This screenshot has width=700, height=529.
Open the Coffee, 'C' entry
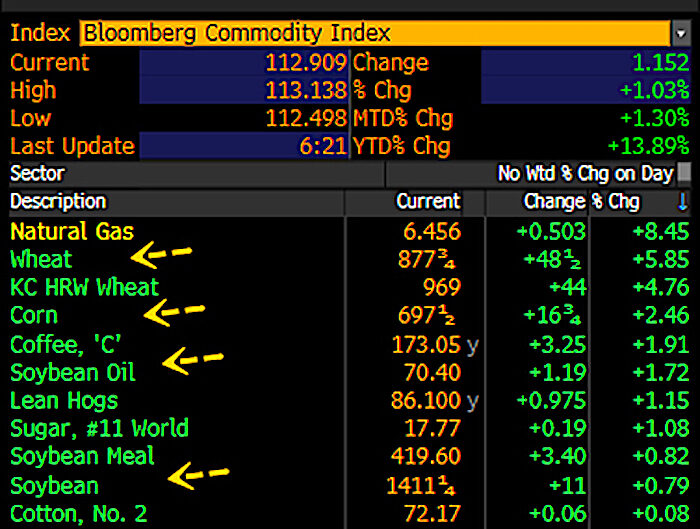350,344
